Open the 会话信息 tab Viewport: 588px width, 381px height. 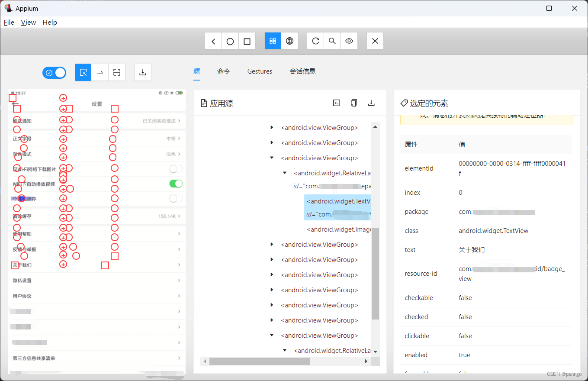[x=302, y=71]
